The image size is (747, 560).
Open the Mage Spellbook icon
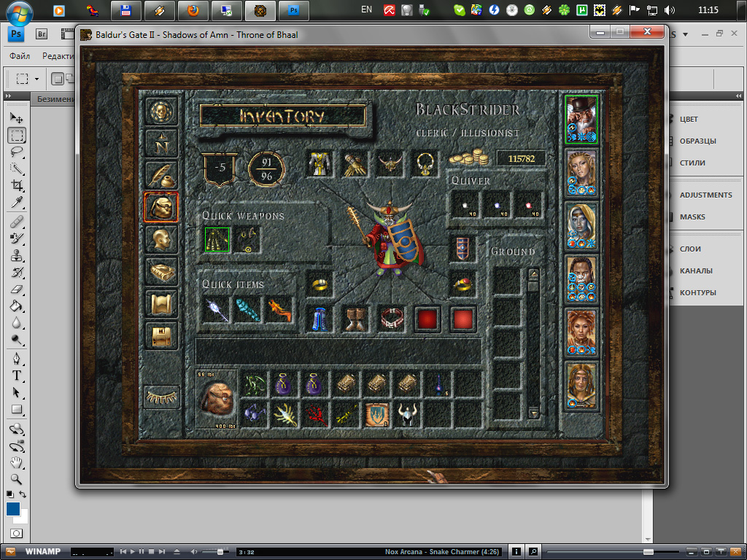coord(161,271)
